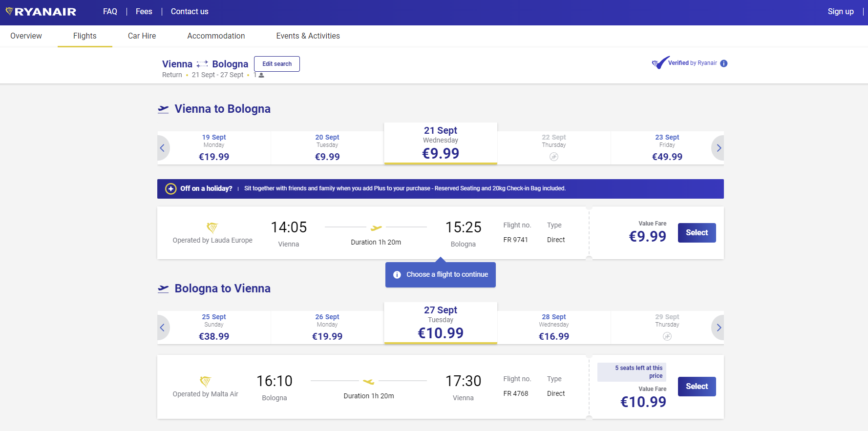Click the Malta Air operator harp icon
The width and height of the screenshot is (868, 431).
click(x=205, y=381)
